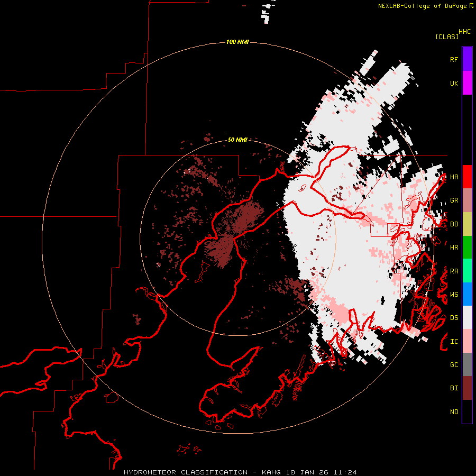Screen dimensions: 476x476
Task: Click the ND legend label
Action: (454, 412)
